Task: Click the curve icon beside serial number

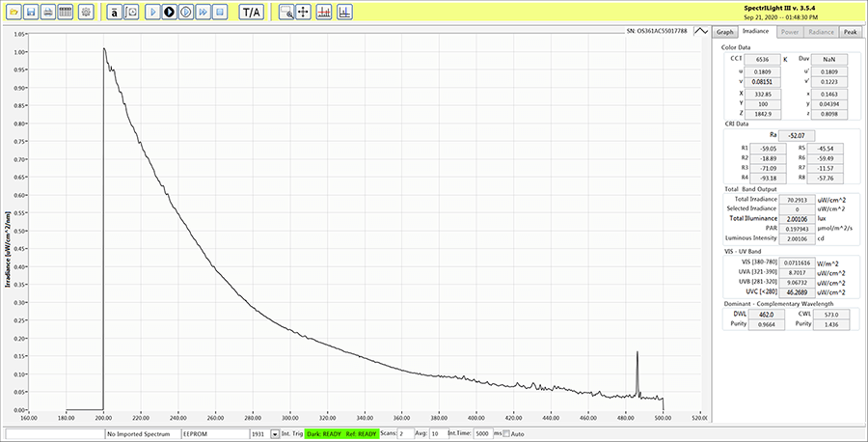Action: tap(701, 31)
